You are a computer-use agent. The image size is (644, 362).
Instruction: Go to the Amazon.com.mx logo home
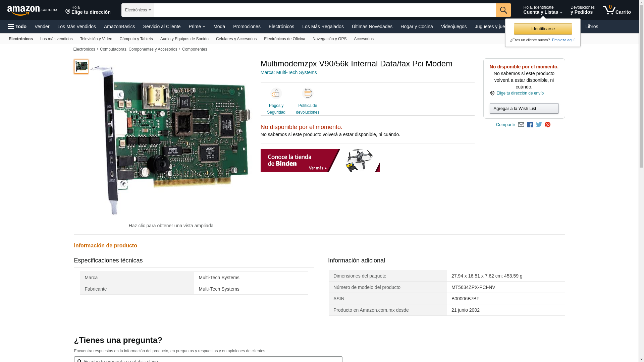pos(32,10)
